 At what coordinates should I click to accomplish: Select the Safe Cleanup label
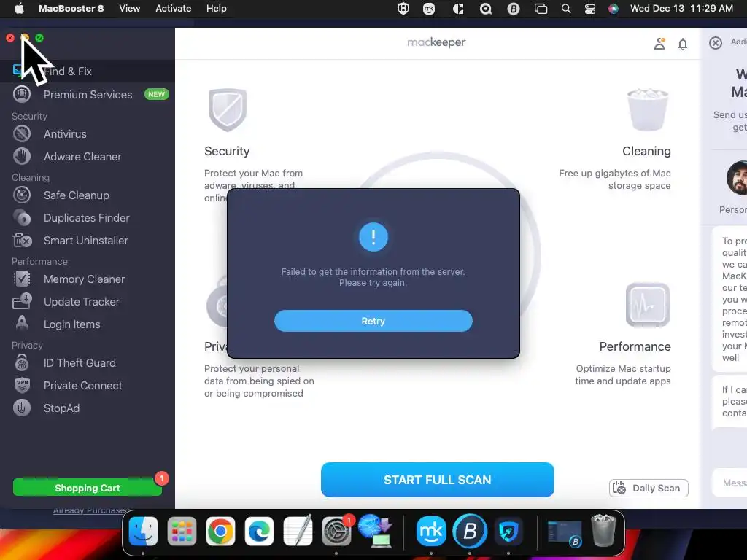point(76,195)
